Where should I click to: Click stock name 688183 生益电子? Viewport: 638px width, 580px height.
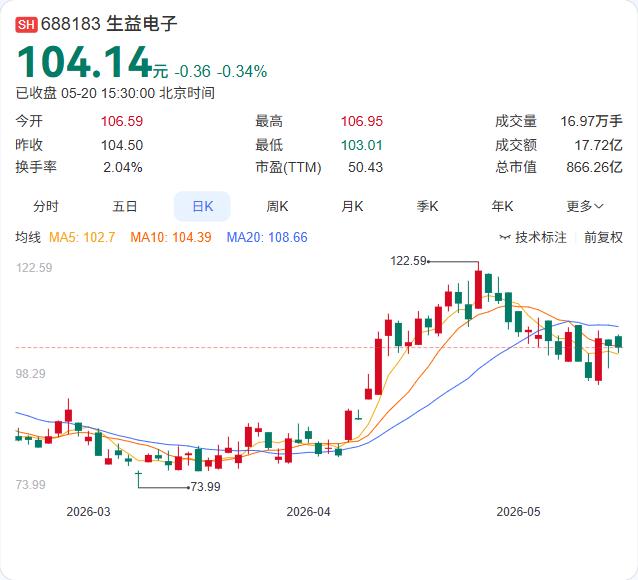click(x=109, y=24)
